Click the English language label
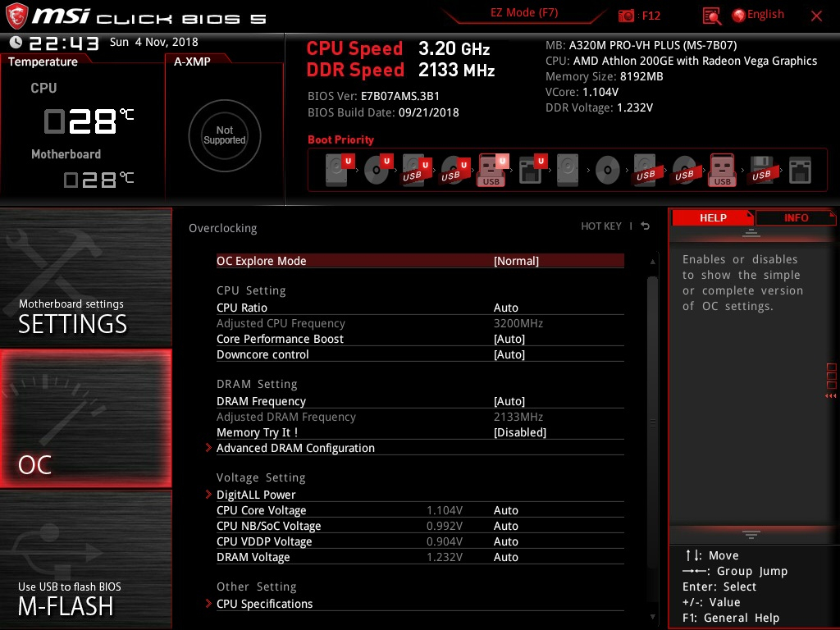Screen dimensions: 840x630 coord(765,15)
